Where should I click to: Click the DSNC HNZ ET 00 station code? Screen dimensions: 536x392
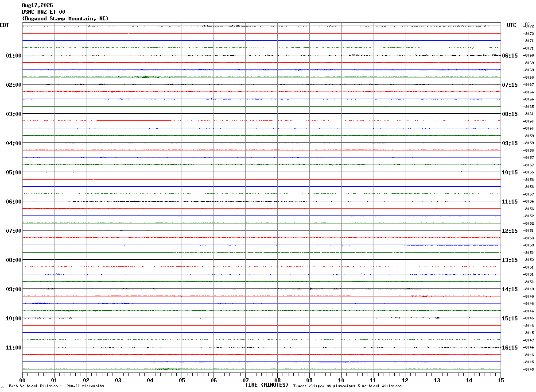pyautogui.click(x=43, y=12)
